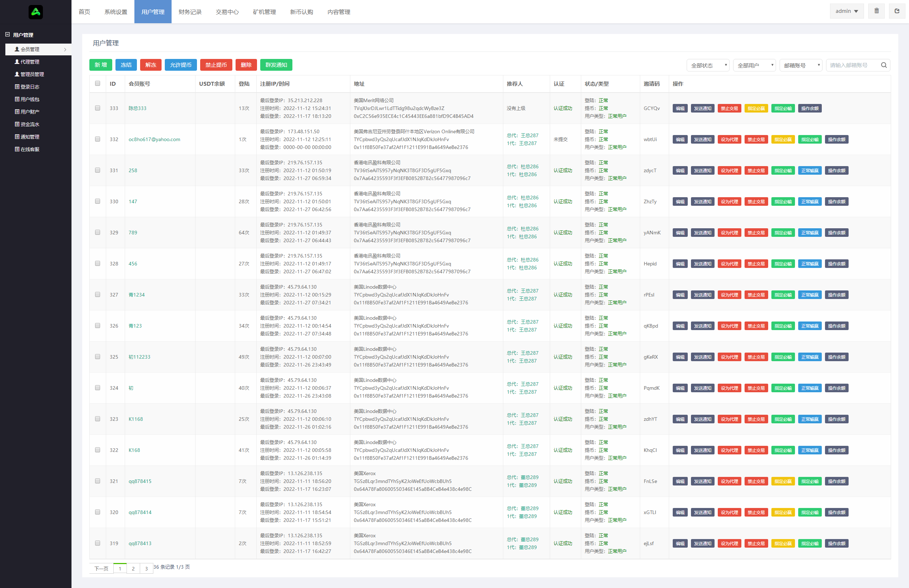This screenshot has height=588, width=909.
Task: Tick checkbox for user ID 333
Action: pos(97,108)
